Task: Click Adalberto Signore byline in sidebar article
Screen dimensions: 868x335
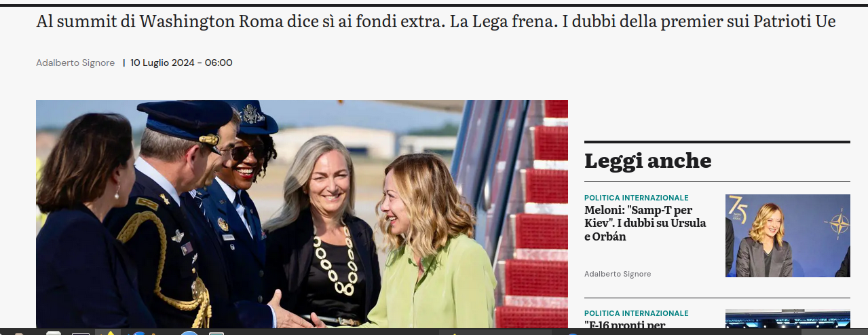Action: 618,274
